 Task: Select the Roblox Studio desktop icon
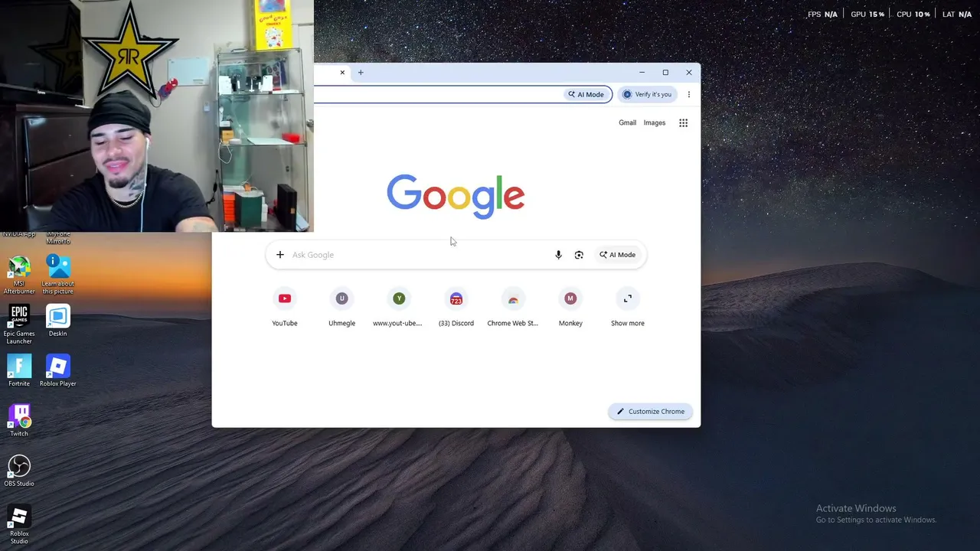[x=19, y=524]
